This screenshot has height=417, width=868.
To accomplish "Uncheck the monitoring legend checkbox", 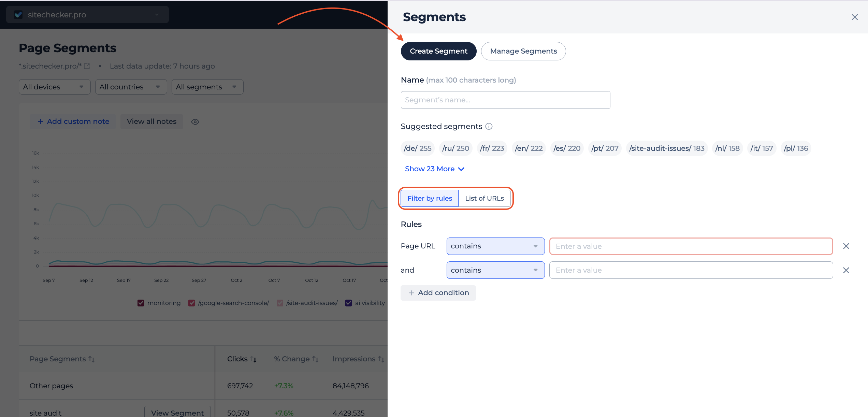I will [x=141, y=303].
